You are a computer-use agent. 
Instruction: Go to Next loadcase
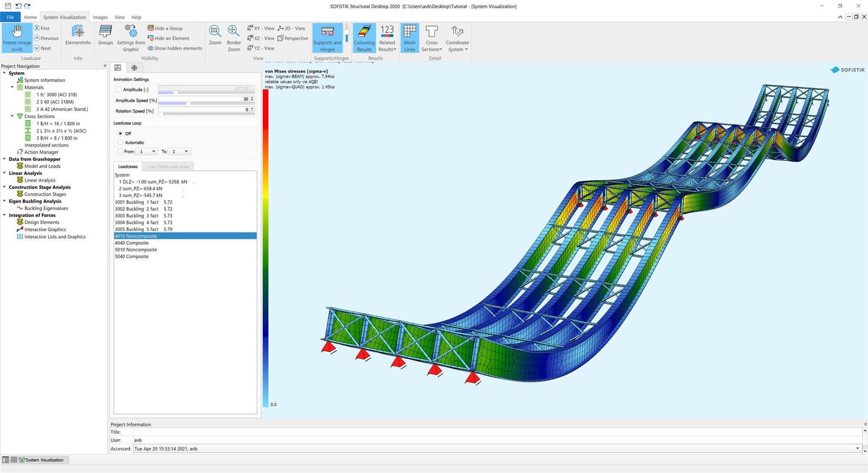pyautogui.click(x=43, y=48)
